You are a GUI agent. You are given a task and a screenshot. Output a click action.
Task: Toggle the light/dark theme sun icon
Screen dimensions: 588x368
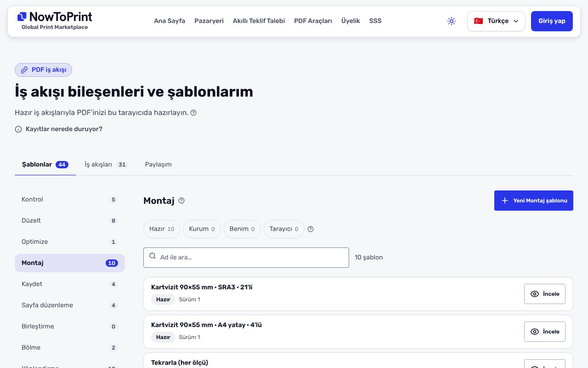coord(452,21)
